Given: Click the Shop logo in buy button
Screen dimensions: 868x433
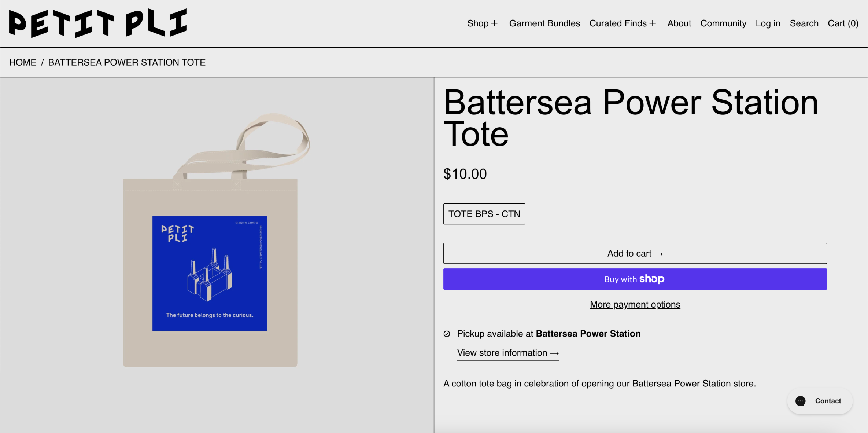Looking at the screenshot, I should 651,279.
